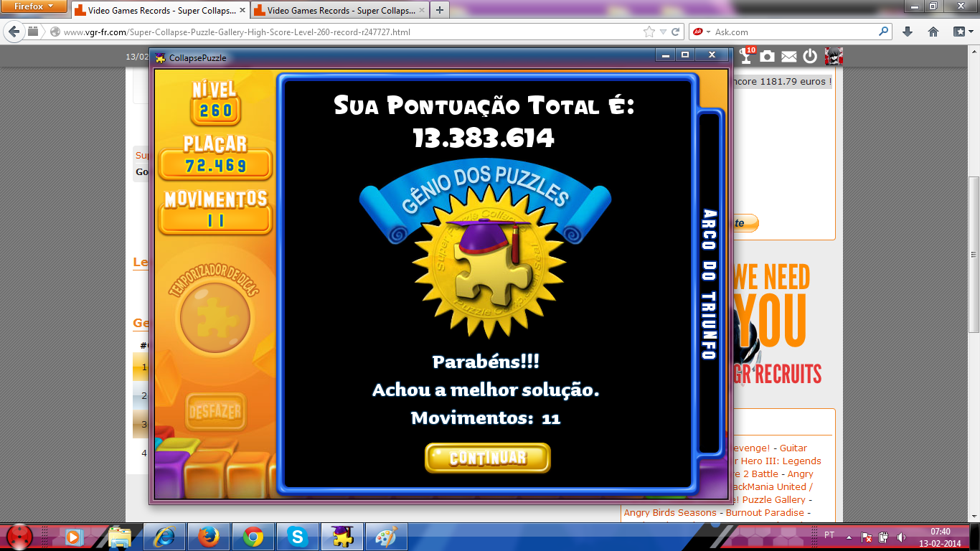Screen dimensions: 980x551
Task: Bookmark page with the star icon
Action: click(x=649, y=32)
